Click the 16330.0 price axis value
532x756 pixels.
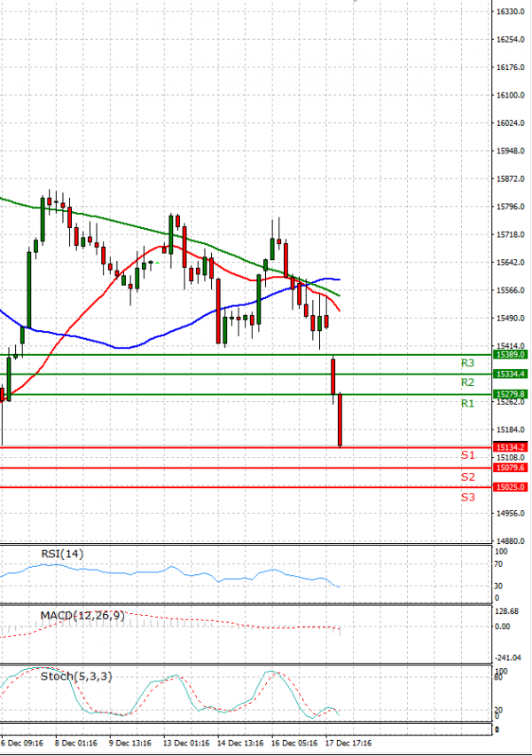pyautogui.click(x=511, y=11)
